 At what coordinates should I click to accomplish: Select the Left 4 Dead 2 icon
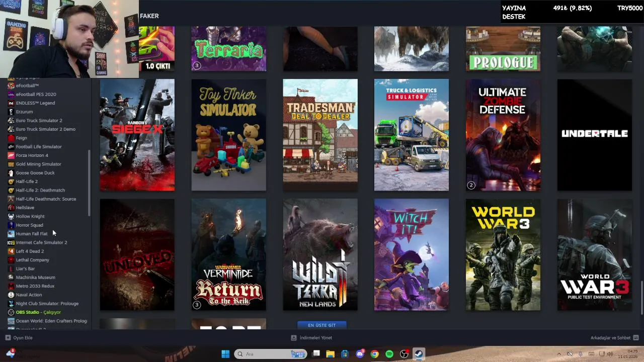(11, 251)
